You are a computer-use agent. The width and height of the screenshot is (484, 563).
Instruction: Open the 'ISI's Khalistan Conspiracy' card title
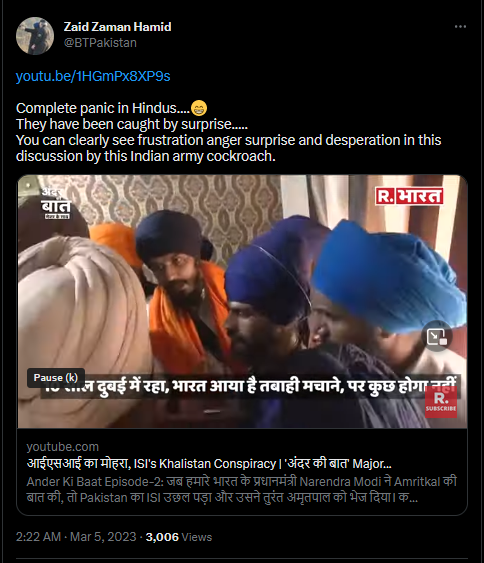[209, 464]
